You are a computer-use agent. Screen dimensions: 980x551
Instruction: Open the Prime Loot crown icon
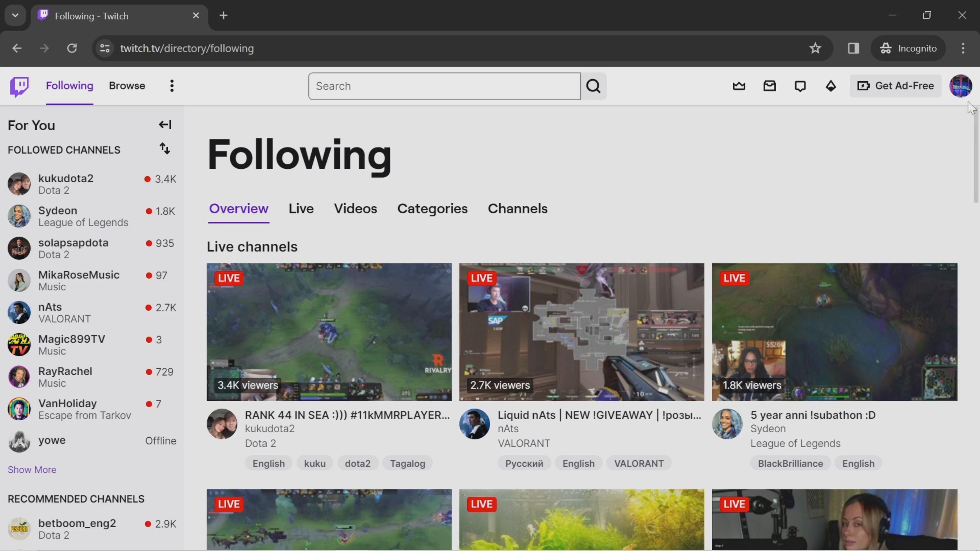point(739,86)
